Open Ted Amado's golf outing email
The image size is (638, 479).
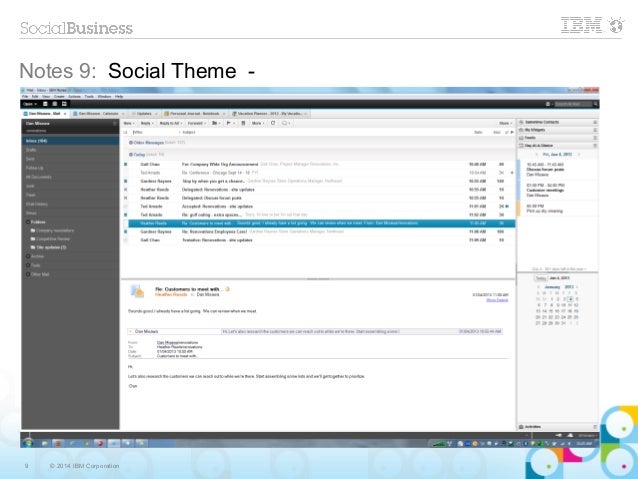click(319, 215)
